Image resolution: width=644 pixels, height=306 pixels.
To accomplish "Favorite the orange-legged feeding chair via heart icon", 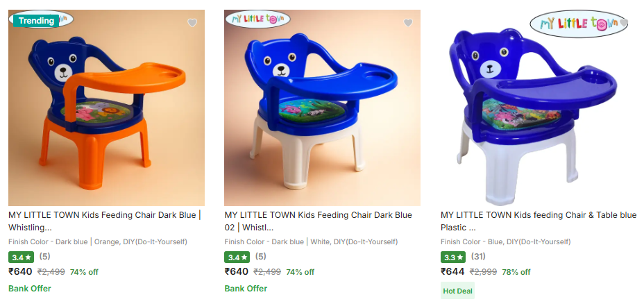I will 192,23.
